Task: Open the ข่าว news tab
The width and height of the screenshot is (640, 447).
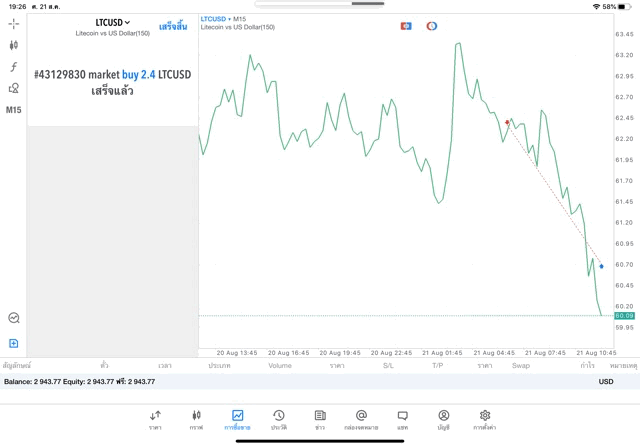Action: [320, 420]
